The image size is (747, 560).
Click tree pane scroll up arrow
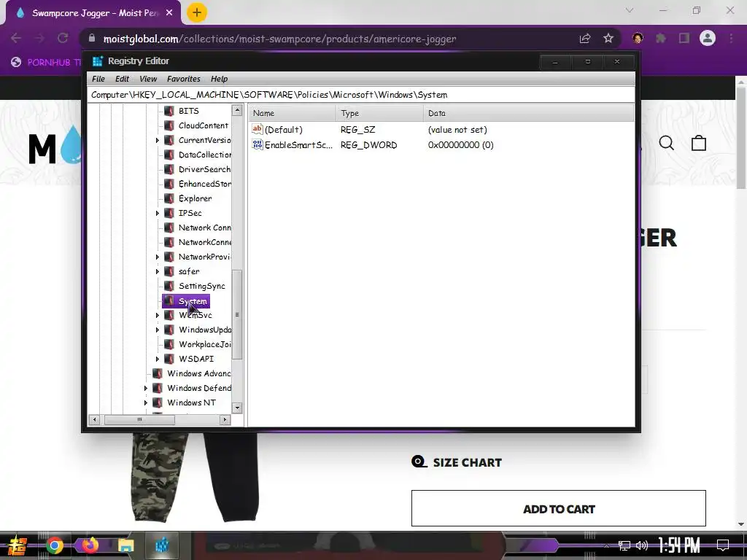tap(237, 111)
